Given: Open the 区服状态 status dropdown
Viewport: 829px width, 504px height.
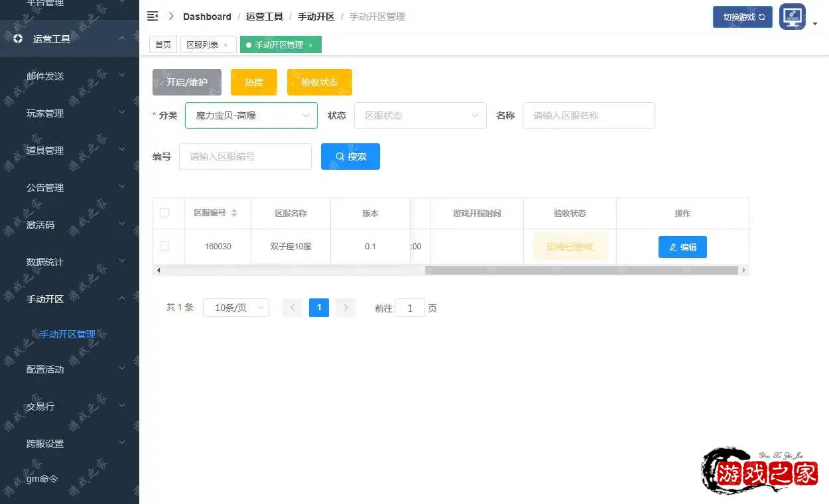Looking at the screenshot, I should pos(420,115).
